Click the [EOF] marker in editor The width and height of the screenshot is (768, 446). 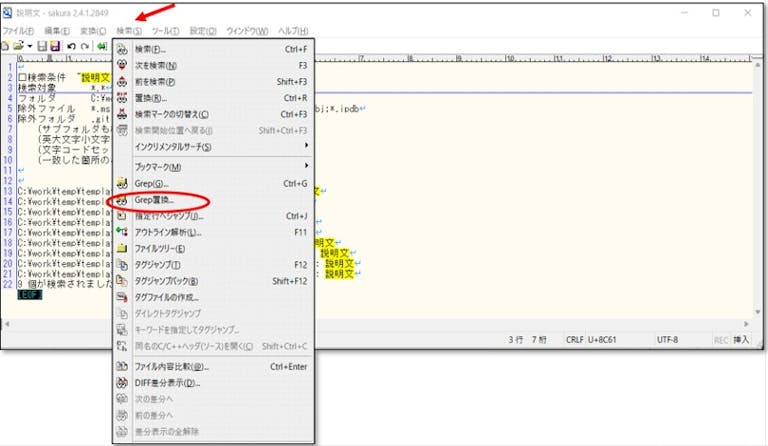pos(29,294)
